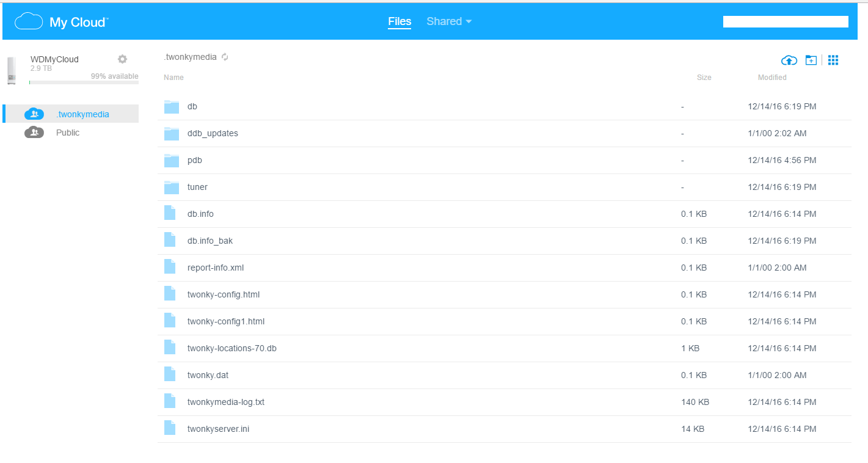Select the report-info.xml file name
The image size is (868, 463).
click(x=216, y=268)
